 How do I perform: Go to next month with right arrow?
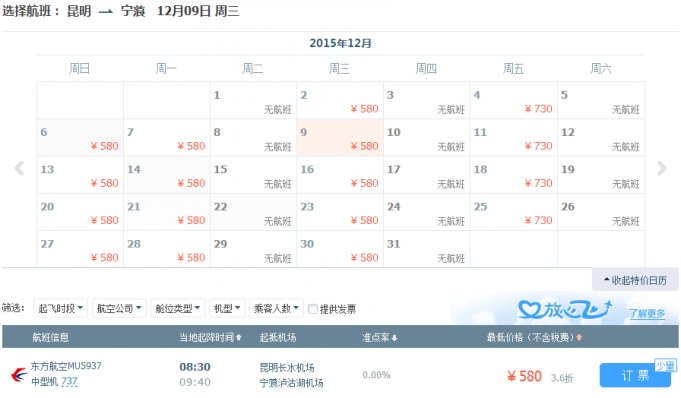coord(661,168)
